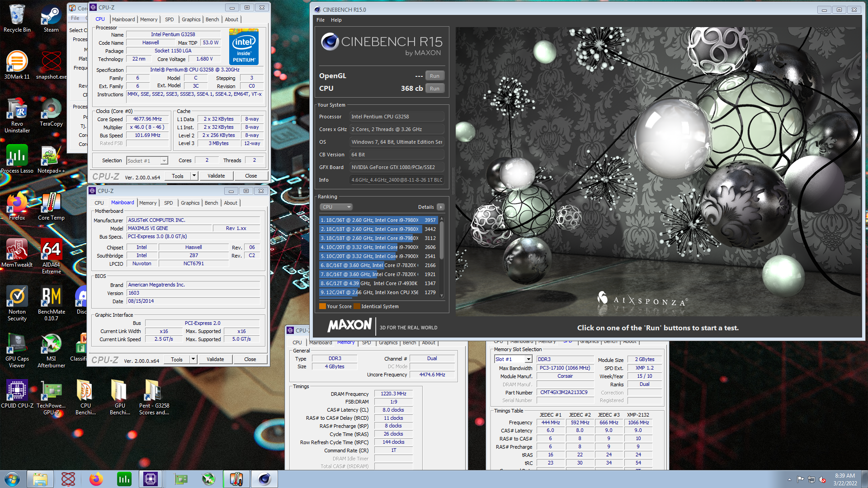Open Graphics tab in Mainboard CPU-Z window
This screenshot has height=488, width=868.
pos(190,203)
